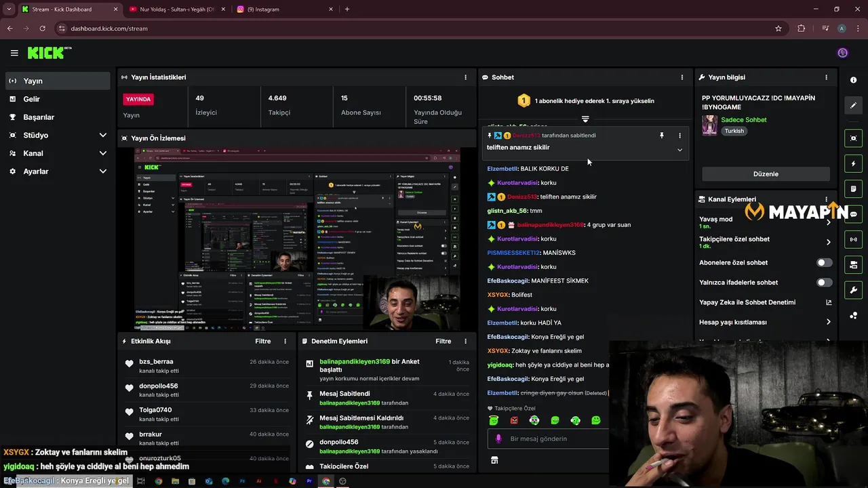Image resolution: width=868 pixels, height=488 pixels.
Task: Insert the red angry emote
Action: tap(514, 420)
